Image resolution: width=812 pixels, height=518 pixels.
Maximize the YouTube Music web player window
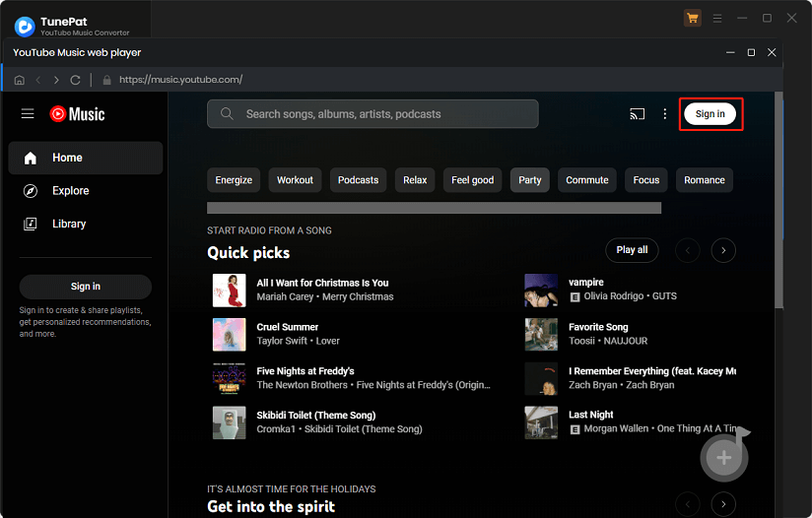tap(751, 52)
